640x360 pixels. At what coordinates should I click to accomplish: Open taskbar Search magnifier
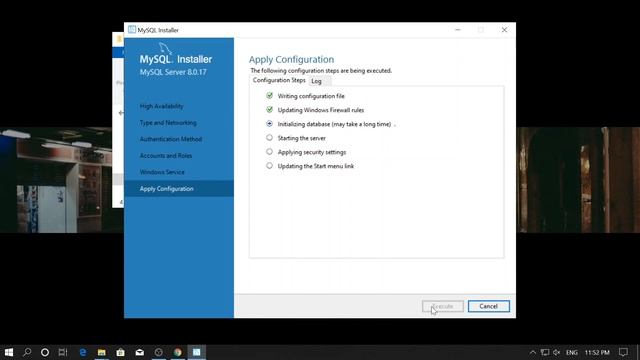(27, 352)
